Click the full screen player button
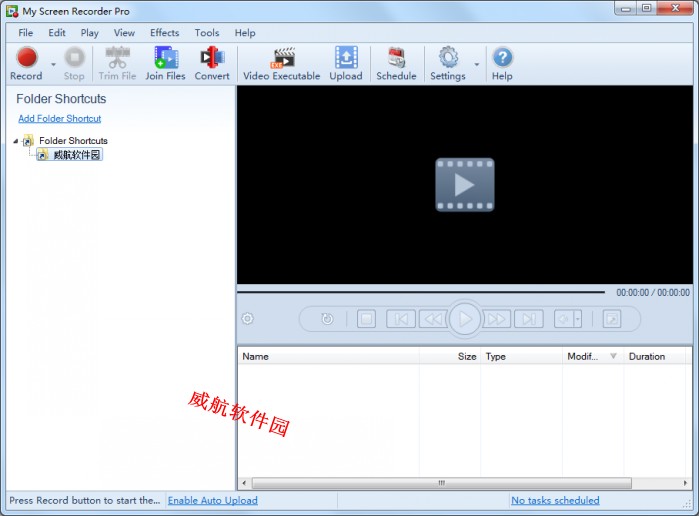Viewport: 699px width, 516px height. [x=612, y=318]
